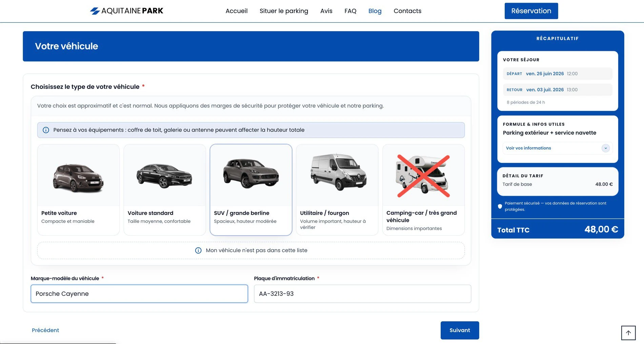Click 'Taille moyenne, confortable' description
The width and height of the screenshot is (644, 344).
[159, 221]
